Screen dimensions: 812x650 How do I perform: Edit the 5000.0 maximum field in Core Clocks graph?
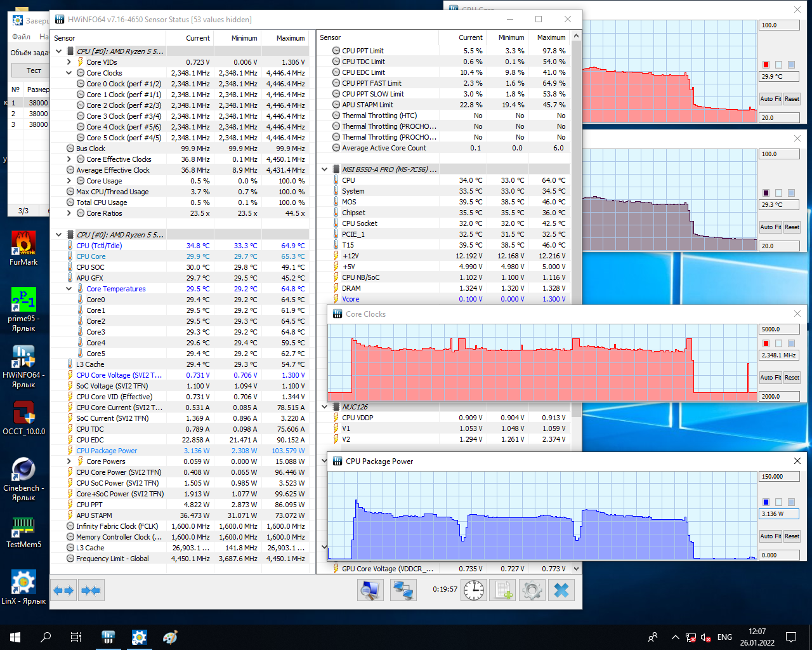click(779, 329)
